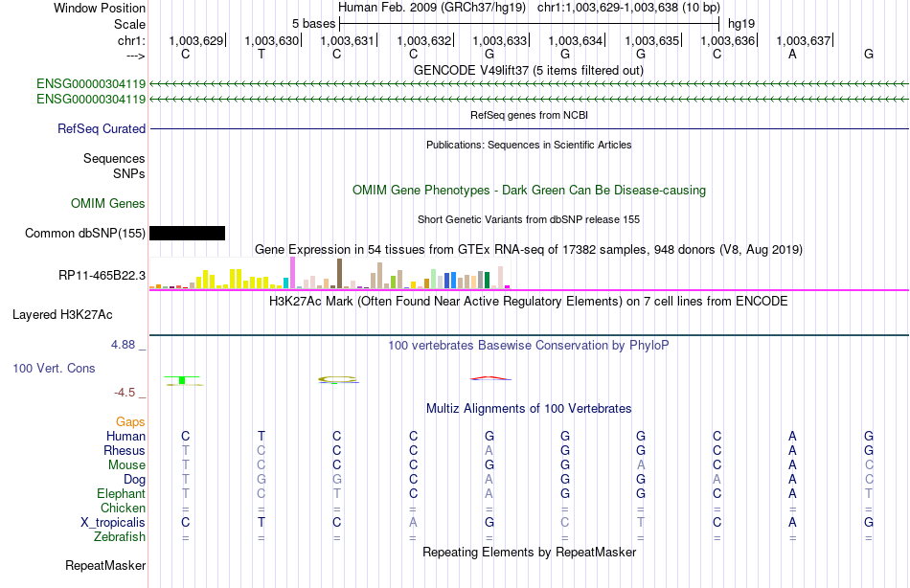Image resolution: width=910 pixels, height=588 pixels.
Task: Select the Dog alignment row label
Action: [x=134, y=480]
